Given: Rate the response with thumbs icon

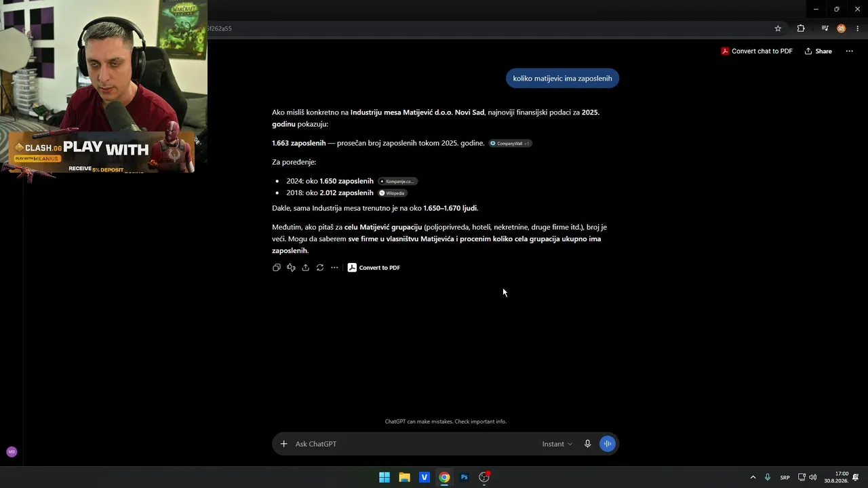Looking at the screenshot, I should pos(291,268).
